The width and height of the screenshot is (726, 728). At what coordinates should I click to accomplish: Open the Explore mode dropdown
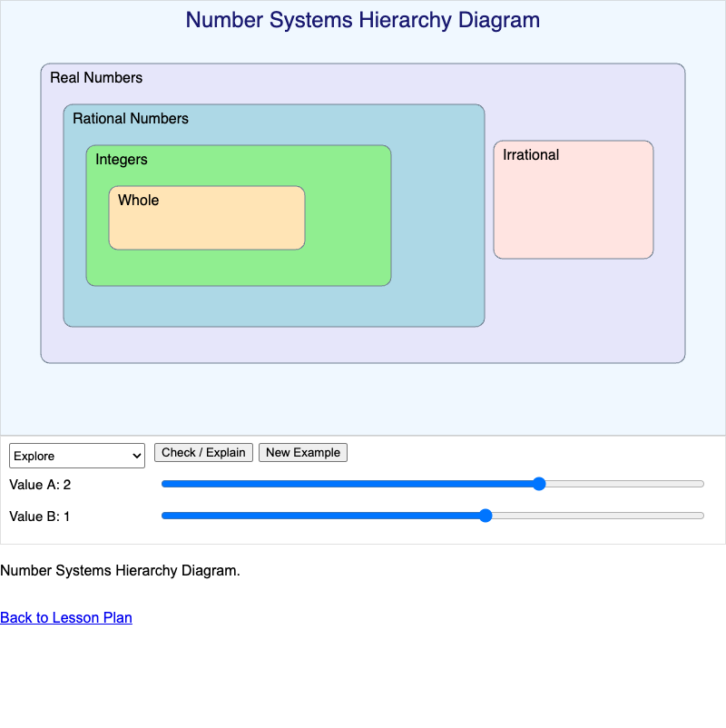pos(77,456)
